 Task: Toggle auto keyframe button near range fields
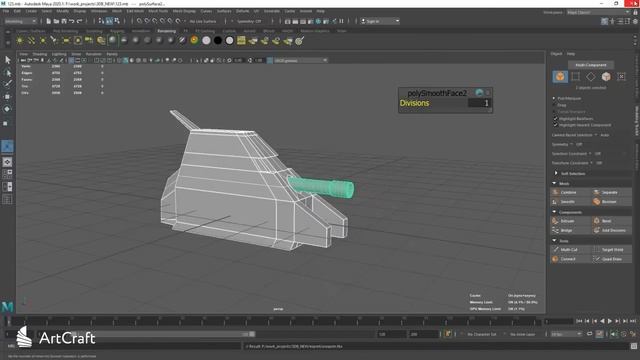click(448, 334)
